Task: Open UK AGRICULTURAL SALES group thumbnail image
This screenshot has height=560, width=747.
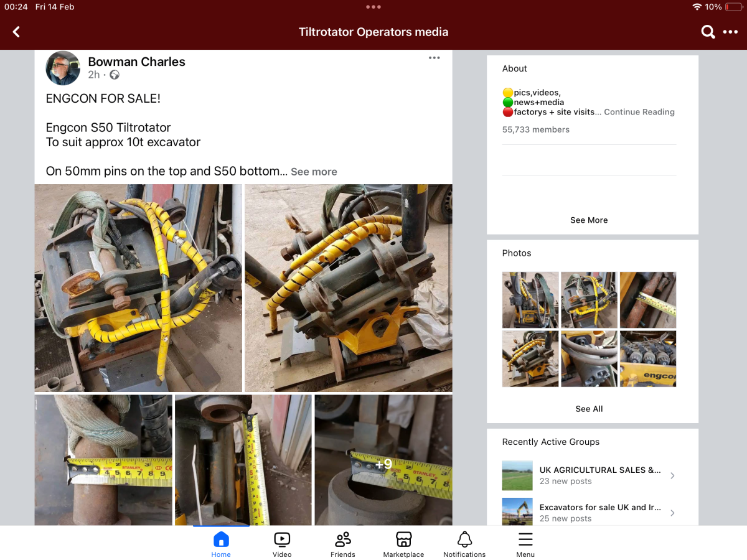Action: 517,476
